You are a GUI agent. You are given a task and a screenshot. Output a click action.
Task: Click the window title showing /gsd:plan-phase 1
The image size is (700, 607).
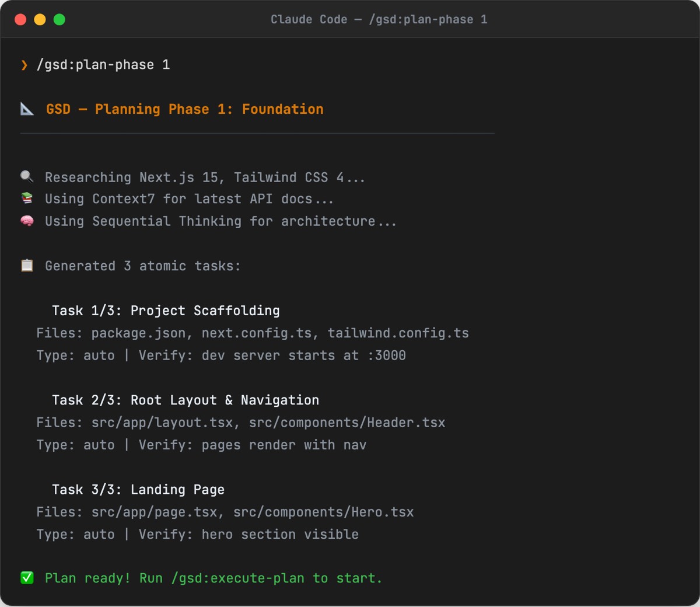(x=379, y=19)
